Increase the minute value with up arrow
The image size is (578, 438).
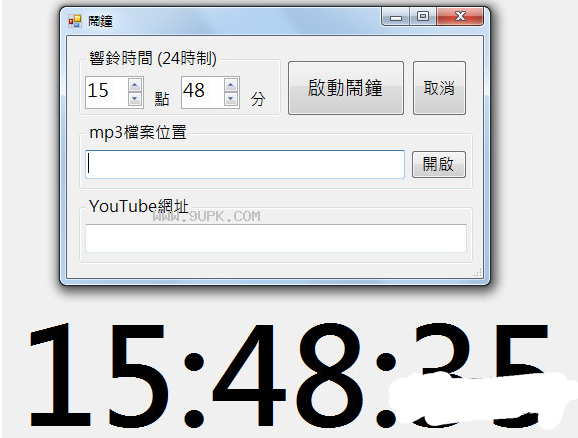click(x=231, y=85)
